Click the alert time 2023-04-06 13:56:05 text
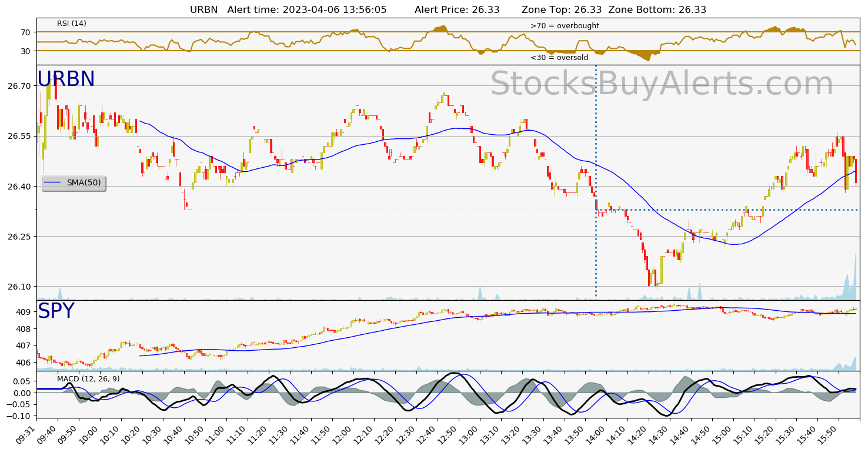The height and width of the screenshot is (452, 868). point(307,9)
